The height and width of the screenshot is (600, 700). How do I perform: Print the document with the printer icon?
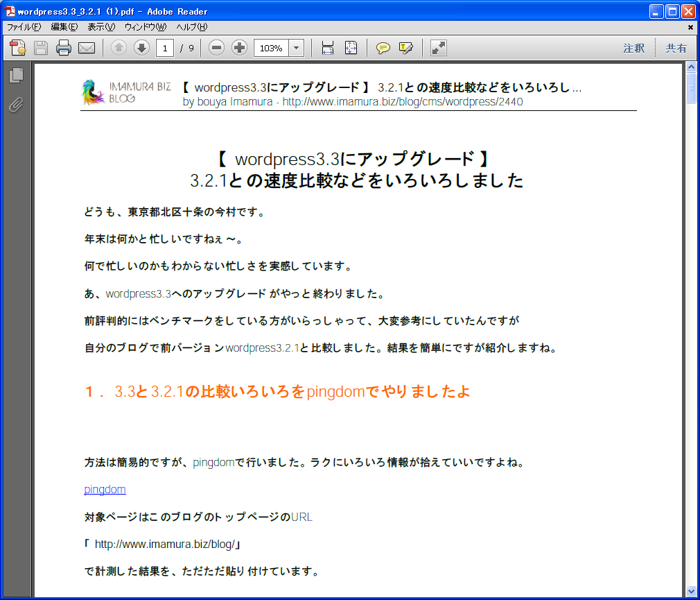coord(63,48)
